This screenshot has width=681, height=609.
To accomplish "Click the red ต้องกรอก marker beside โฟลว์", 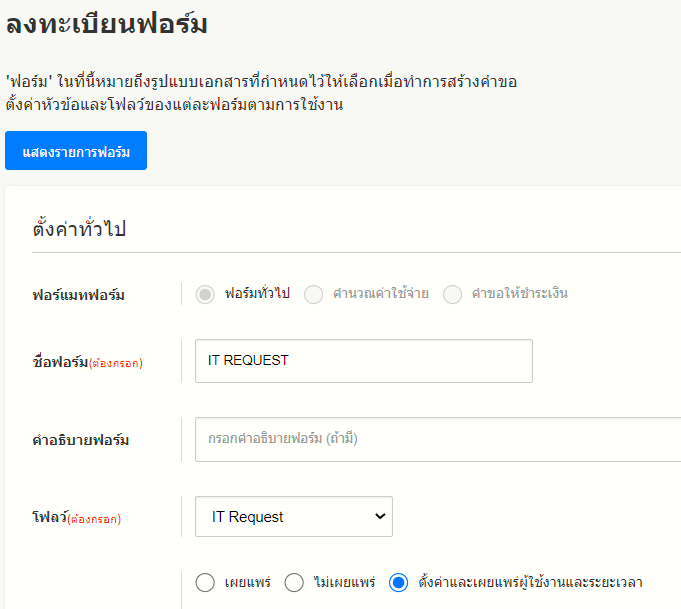I will (x=94, y=520).
